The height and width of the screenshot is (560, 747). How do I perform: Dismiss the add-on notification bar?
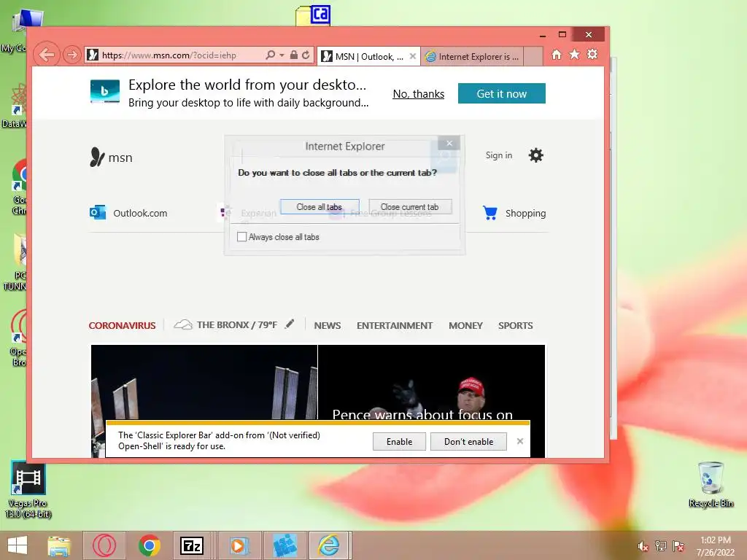click(x=519, y=441)
